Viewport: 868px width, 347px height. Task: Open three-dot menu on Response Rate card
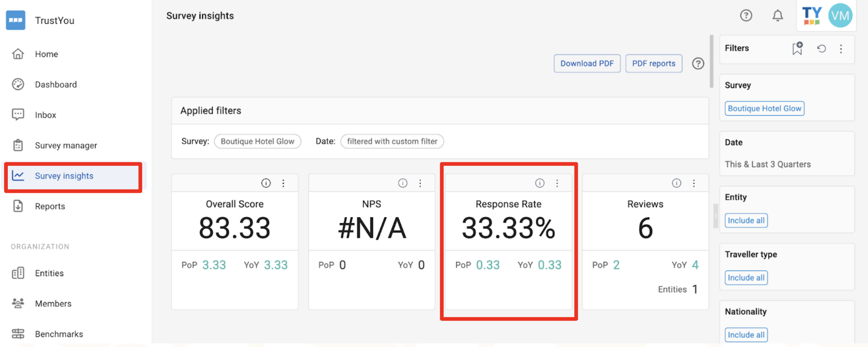(557, 183)
